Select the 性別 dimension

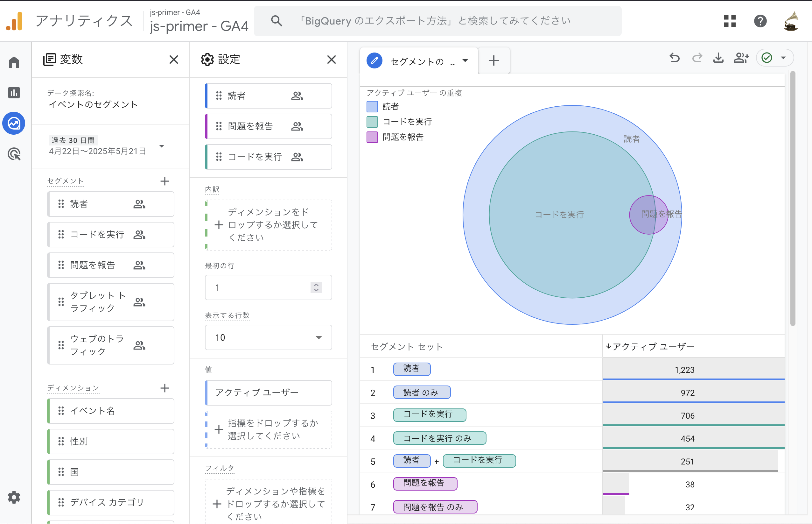point(111,442)
